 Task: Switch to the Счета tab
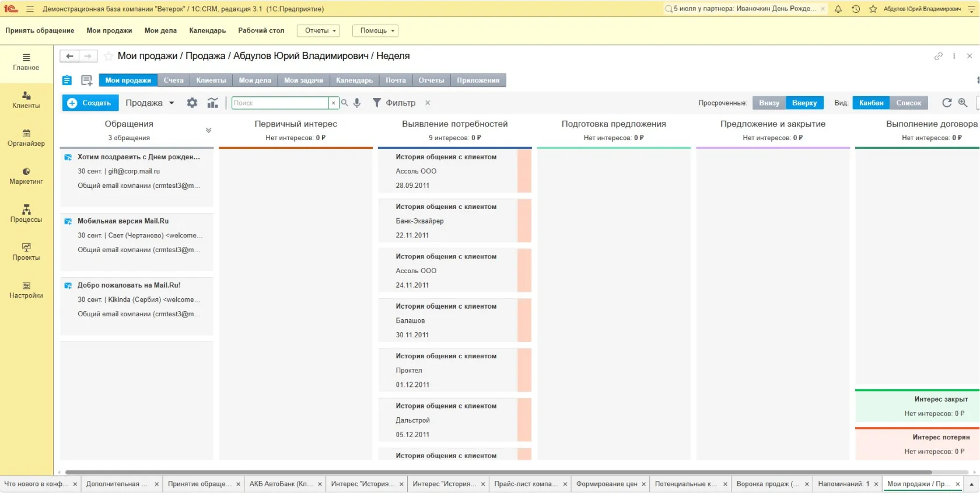(173, 81)
